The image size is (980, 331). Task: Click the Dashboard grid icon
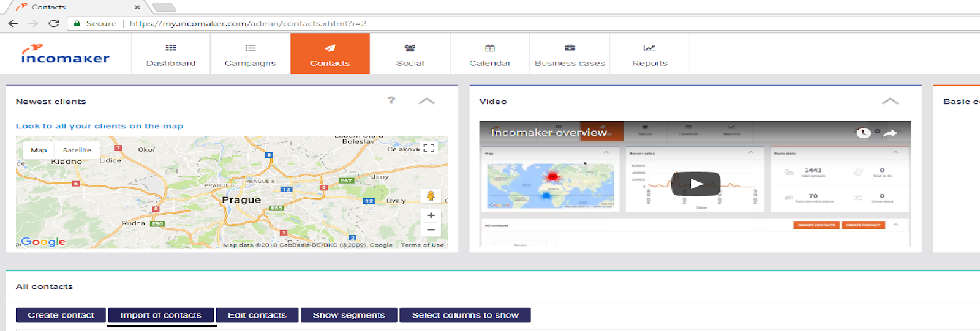[171, 48]
